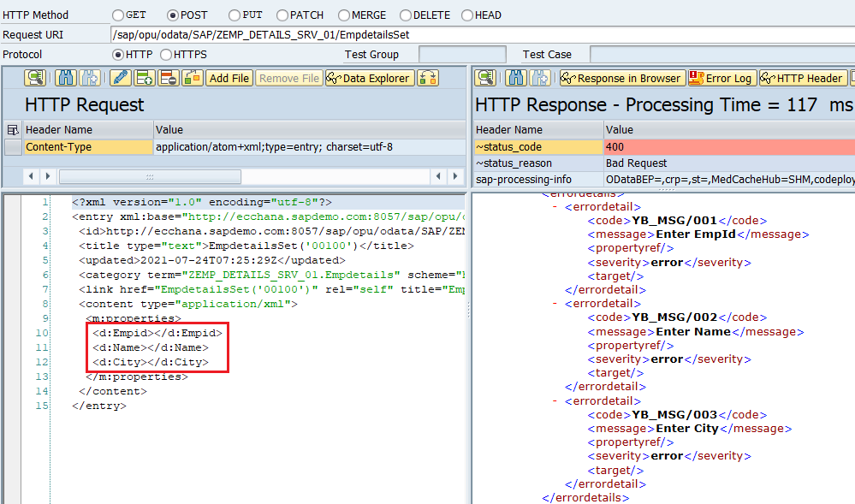Select the Edit (pencil) icon
The width and height of the screenshot is (855, 504).
[121, 78]
